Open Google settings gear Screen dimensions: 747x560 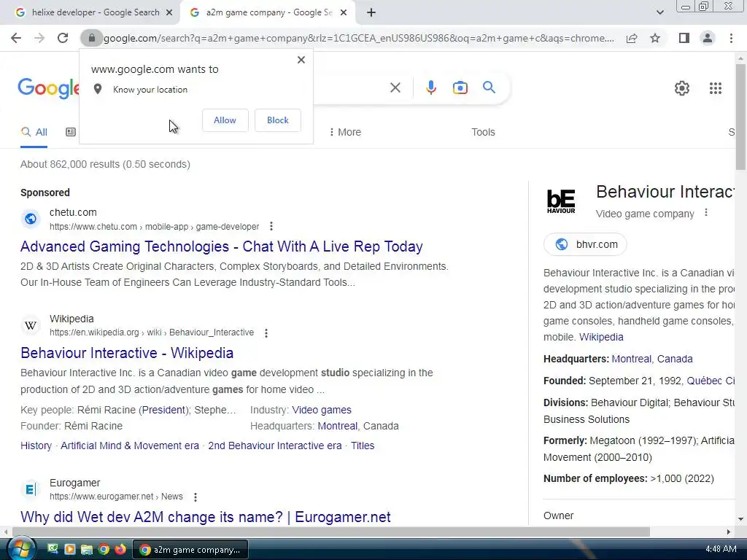682,88
